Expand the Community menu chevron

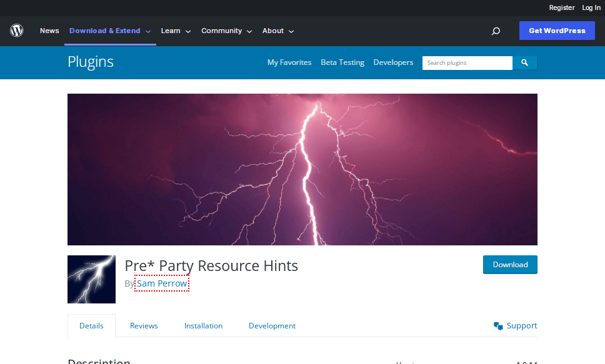(249, 32)
